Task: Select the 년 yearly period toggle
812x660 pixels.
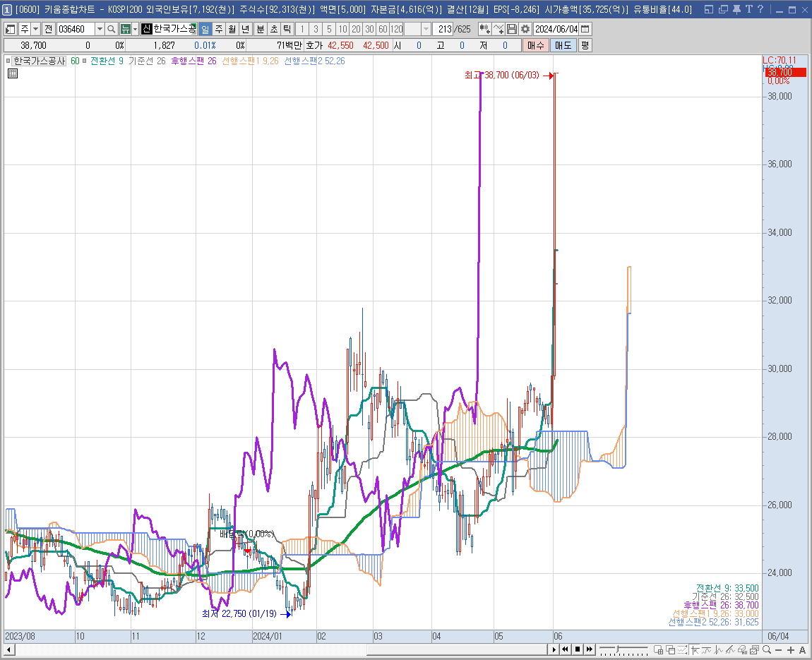Action: click(x=246, y=29)
